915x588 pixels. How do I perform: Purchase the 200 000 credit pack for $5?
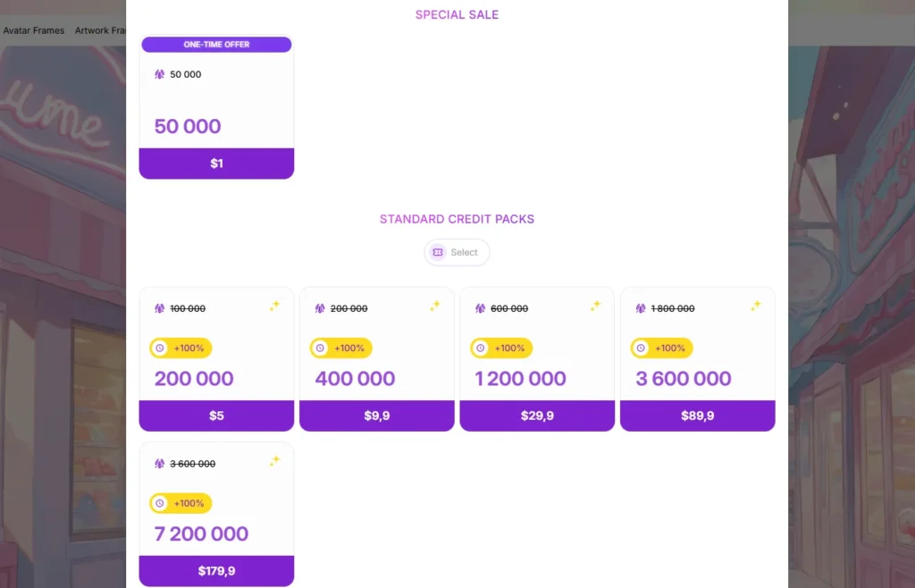216,416
